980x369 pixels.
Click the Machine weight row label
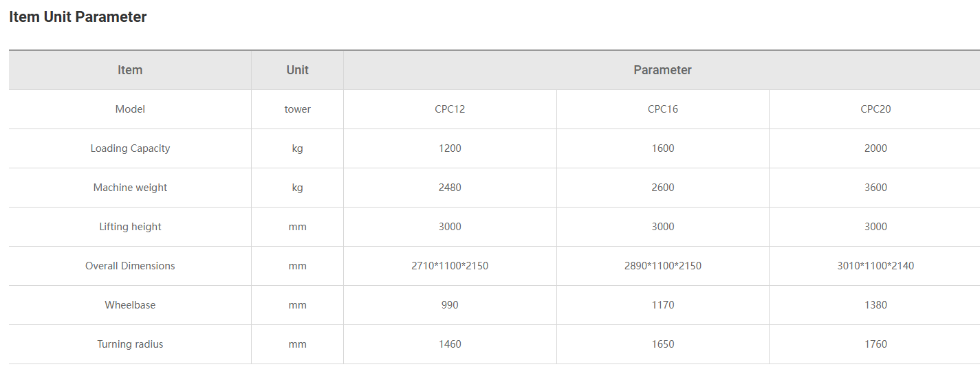click(130, 188)
